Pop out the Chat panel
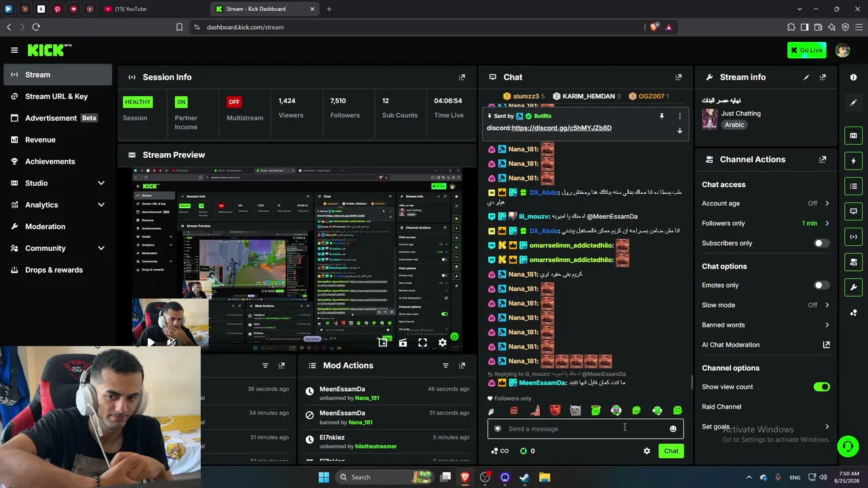 678,77
